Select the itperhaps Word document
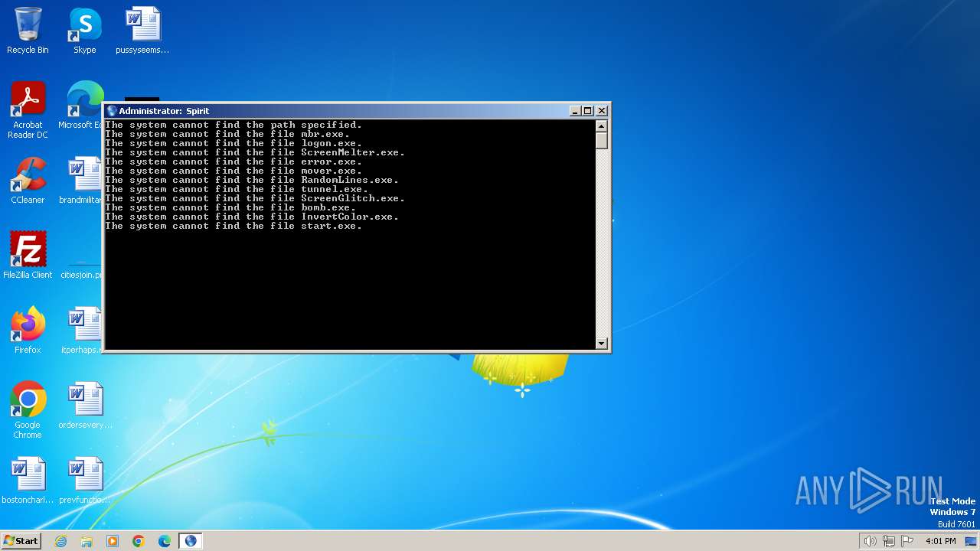 tap(83, 331)
